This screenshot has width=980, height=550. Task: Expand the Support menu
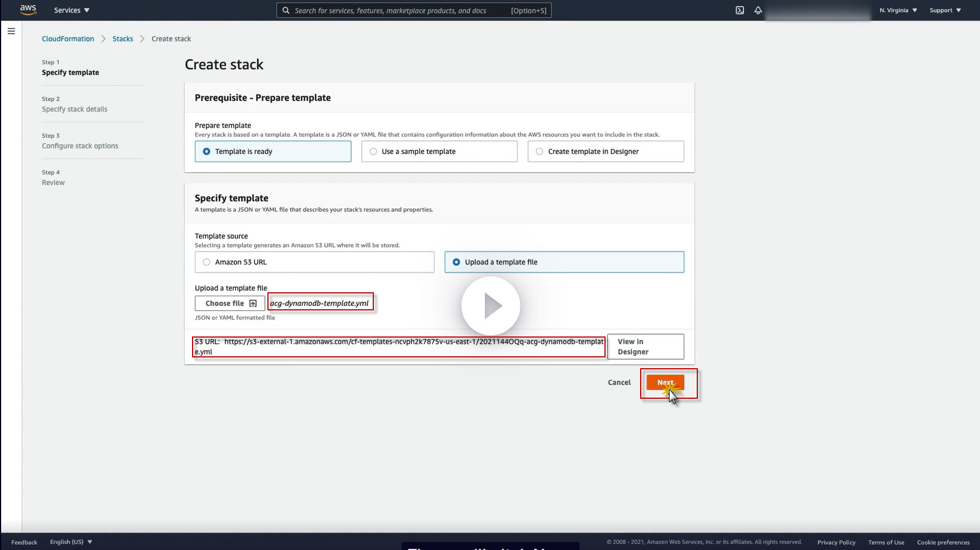pyautogui.click(x=945, y=10)
